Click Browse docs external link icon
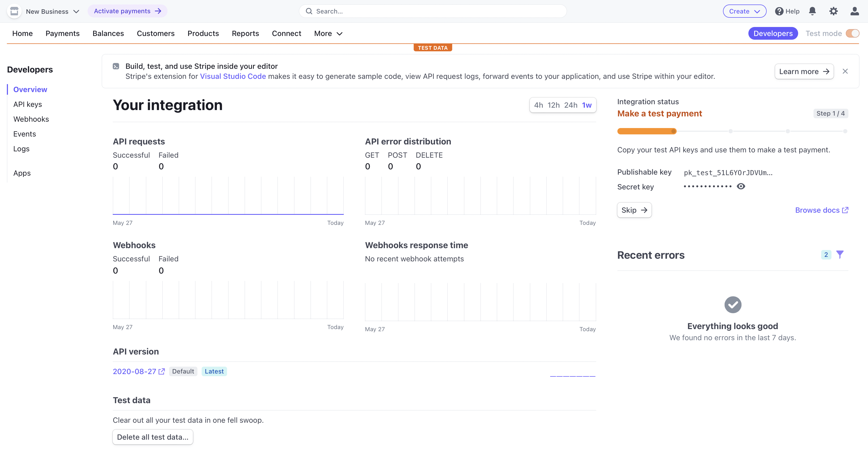 (x=845, y=210)
